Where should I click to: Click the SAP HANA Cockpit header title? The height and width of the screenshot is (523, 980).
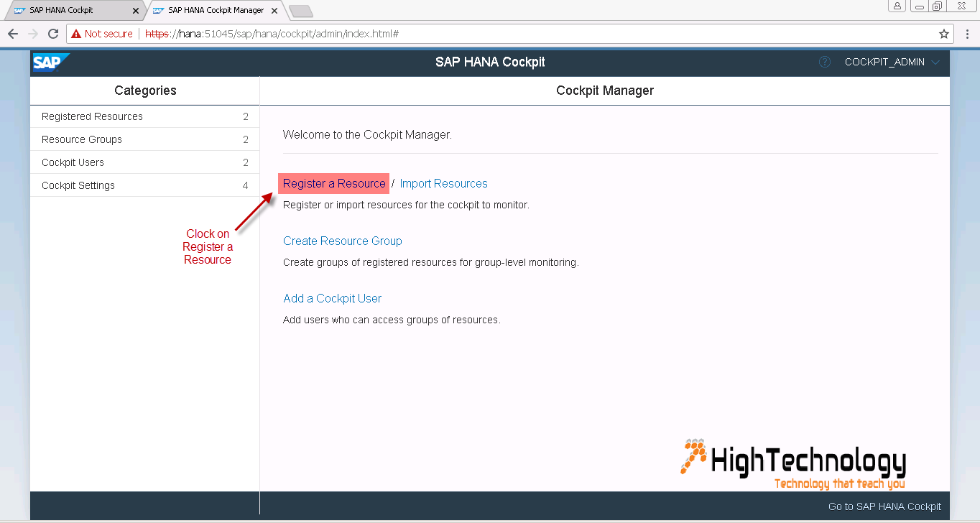(x=490, y=63)
